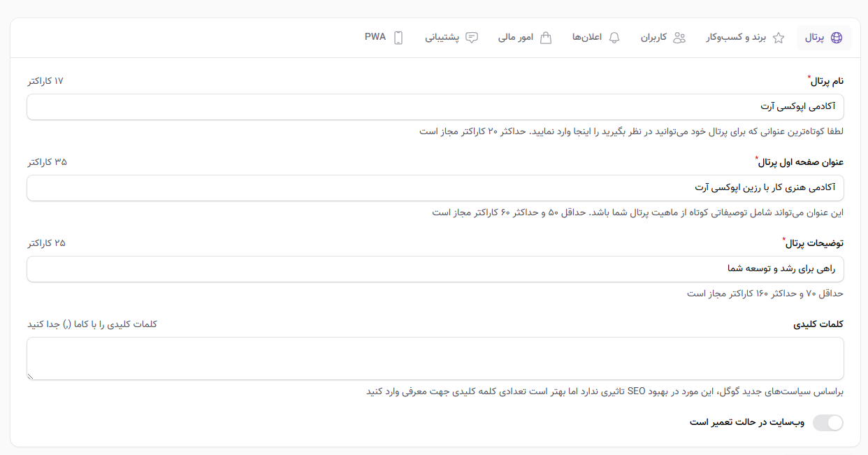Click the keywords textarea resize handle
The image size is (868, 455).
click(31, 376)
